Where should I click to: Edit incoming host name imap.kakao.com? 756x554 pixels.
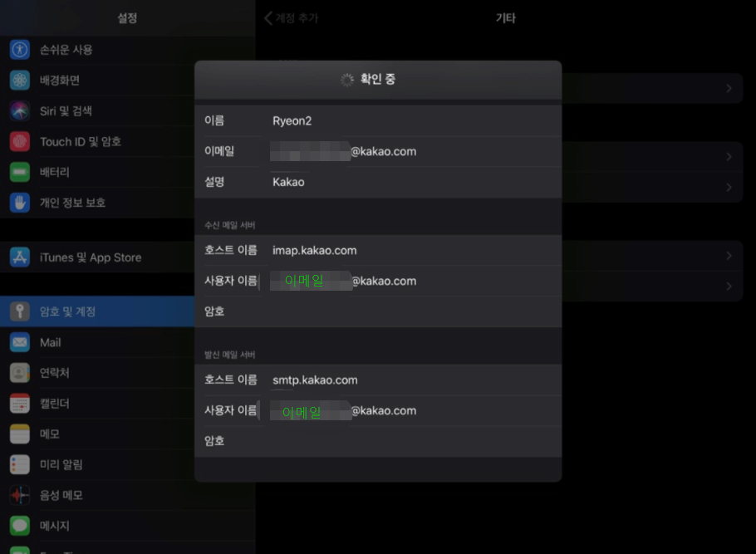tap(378, 250)
